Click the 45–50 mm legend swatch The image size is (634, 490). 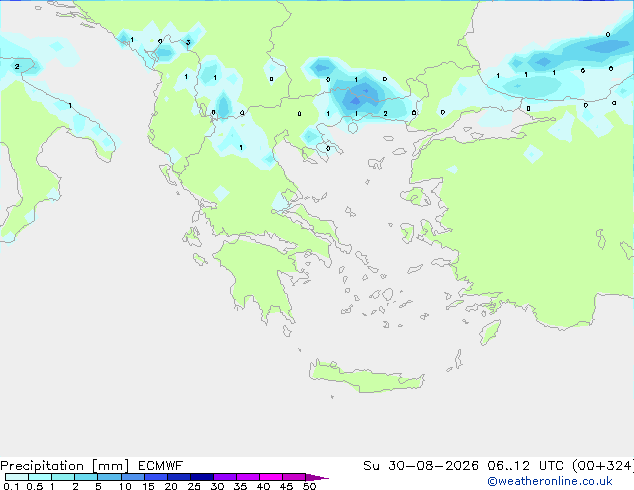pos(294,477)
